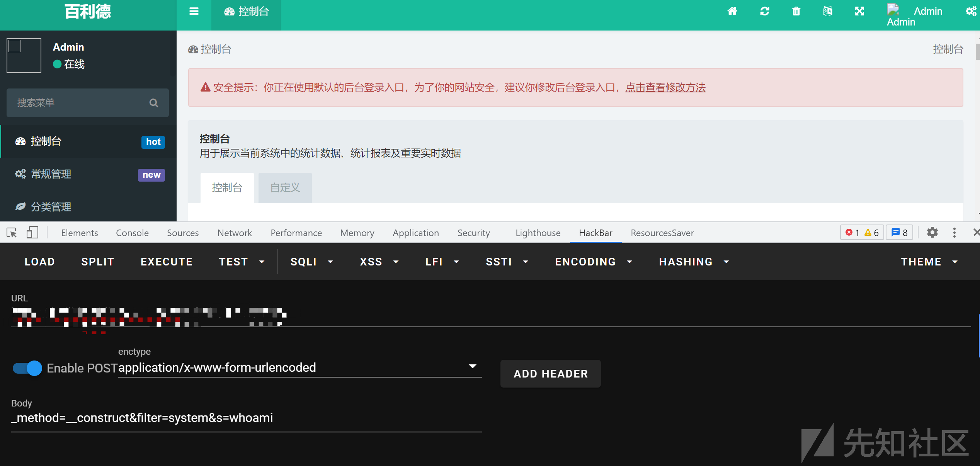Image resolution: width=980 pixels, height=466 pixels.
Task: Open settings via the gears icon
Action: pos(972,11)
